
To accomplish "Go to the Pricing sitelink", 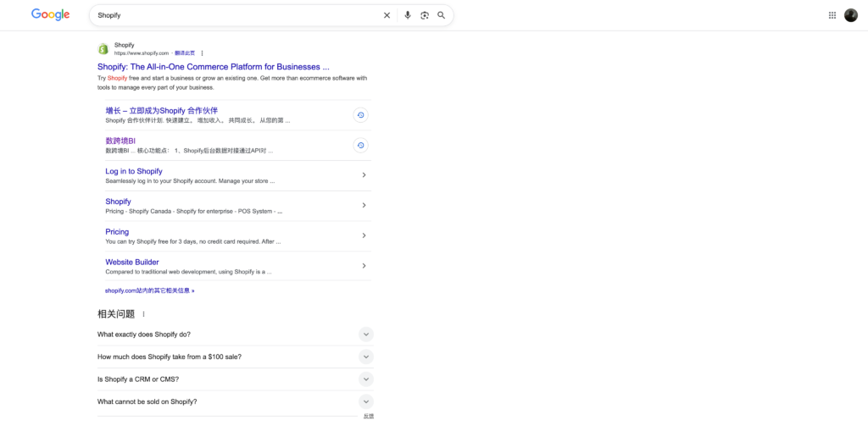I will pyautogui.click(x=117, y=231).
